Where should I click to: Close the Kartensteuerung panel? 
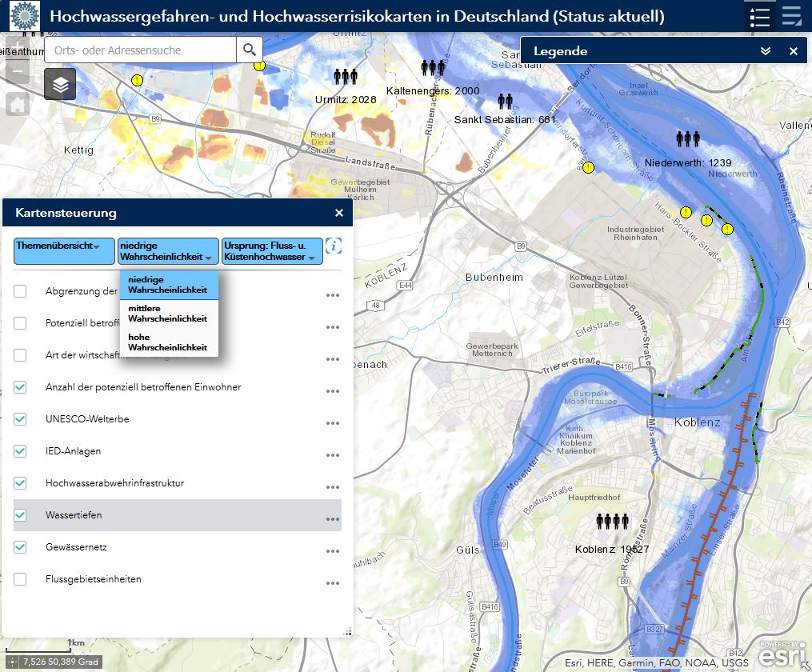pos(339,213)
